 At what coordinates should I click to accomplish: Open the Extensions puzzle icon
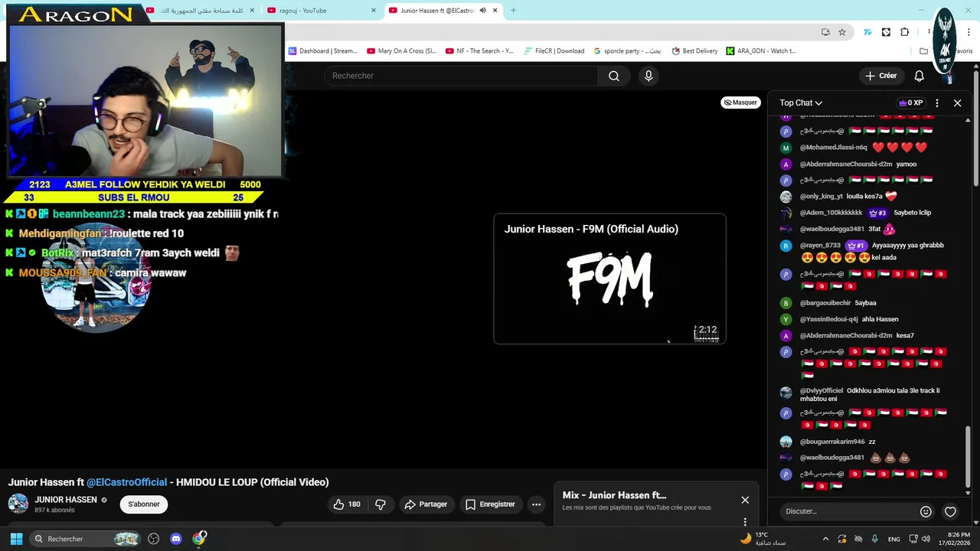pos(905,32)
